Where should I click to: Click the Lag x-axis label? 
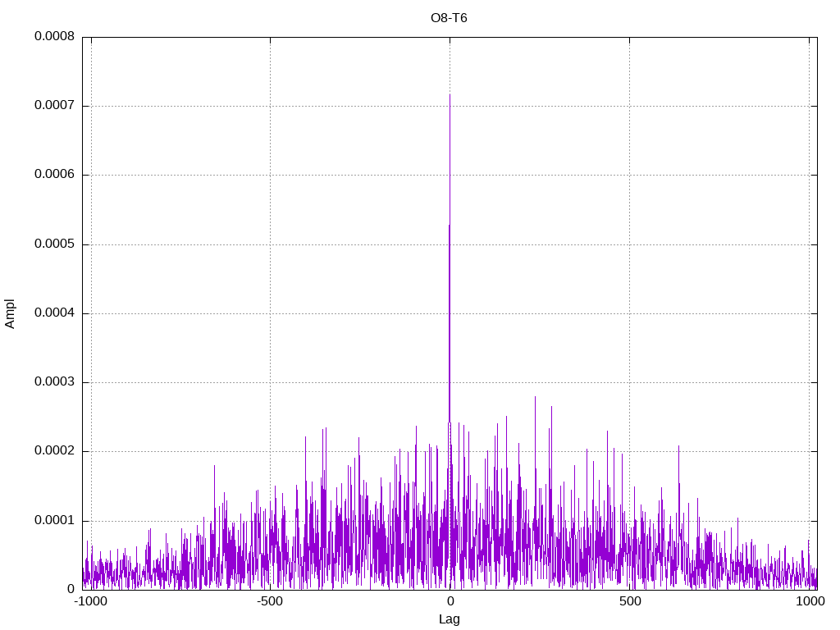[x=450, y=619]
